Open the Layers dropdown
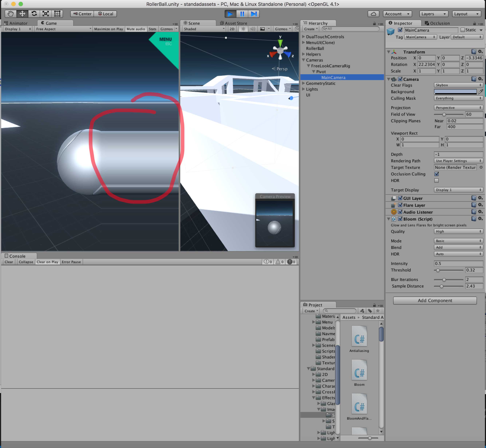This screenshot has width=486, height=448. click(434, 14)
